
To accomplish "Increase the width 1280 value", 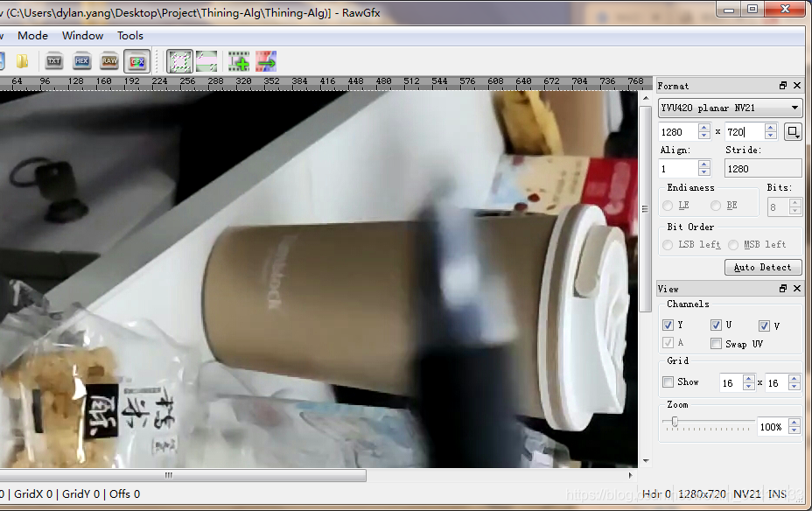I will [x=703, y=128].
